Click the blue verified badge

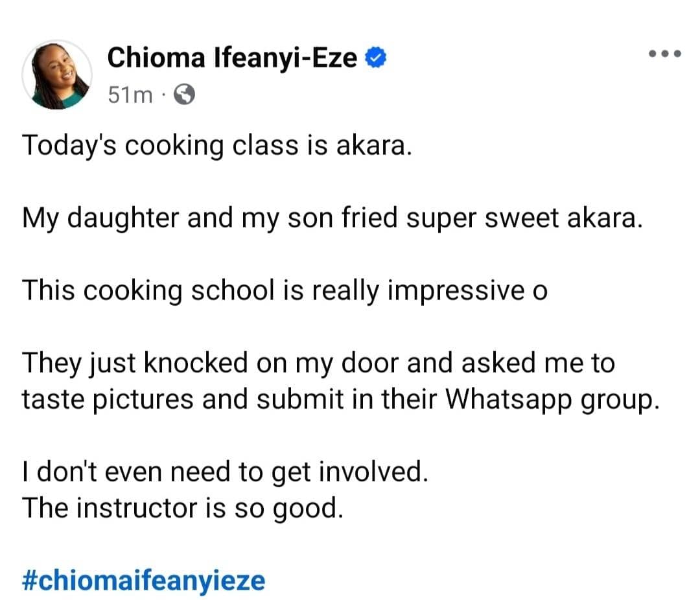(376, 58)
